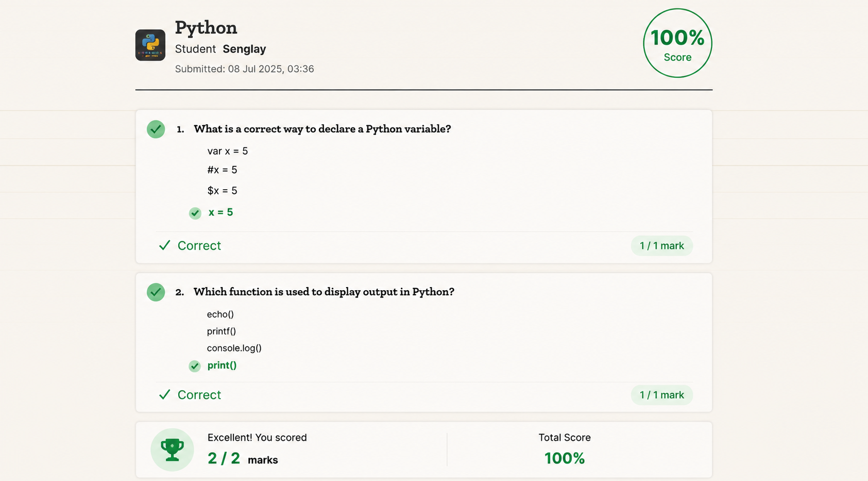Image resolution: width=868 pixels, height=481 pixels.
Task: Click the trophy icon in summary
Action: click(x=172, y=450)
